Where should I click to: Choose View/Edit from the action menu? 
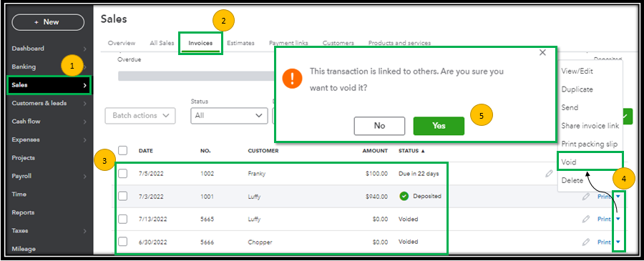point(577,71)
